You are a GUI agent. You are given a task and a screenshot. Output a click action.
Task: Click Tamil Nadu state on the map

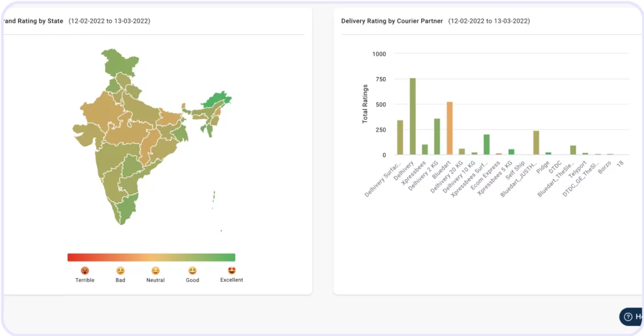[128, 208]
